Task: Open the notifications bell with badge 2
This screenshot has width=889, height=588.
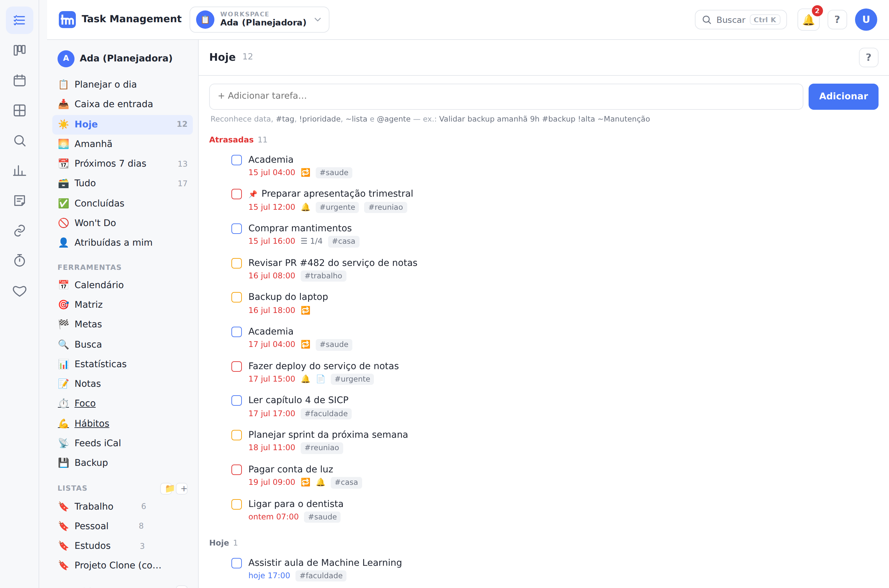Action: coord(808,20)
